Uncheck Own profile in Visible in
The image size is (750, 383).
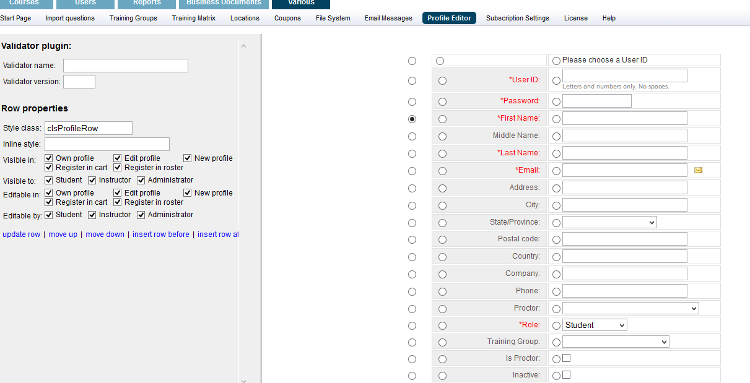(48, 158)
